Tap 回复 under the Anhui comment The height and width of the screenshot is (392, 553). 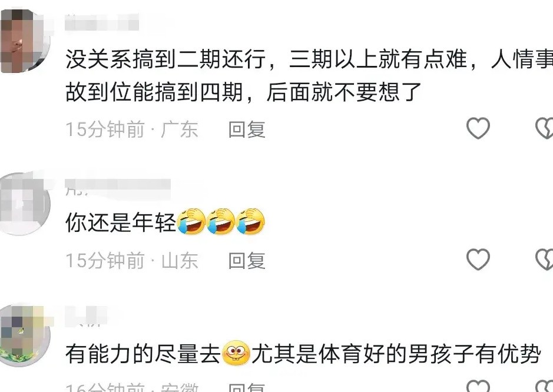247,387
